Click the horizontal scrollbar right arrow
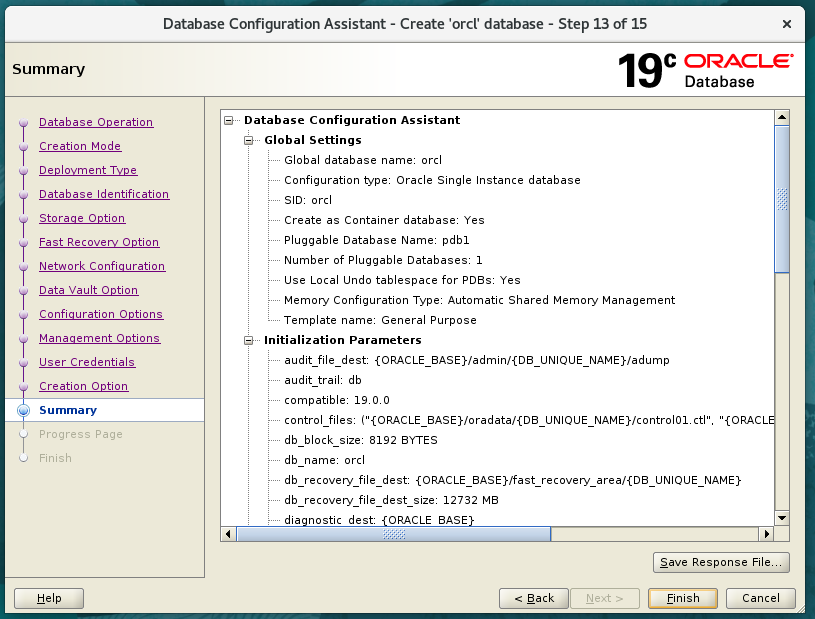815x619 pixels. click(767, 534)
